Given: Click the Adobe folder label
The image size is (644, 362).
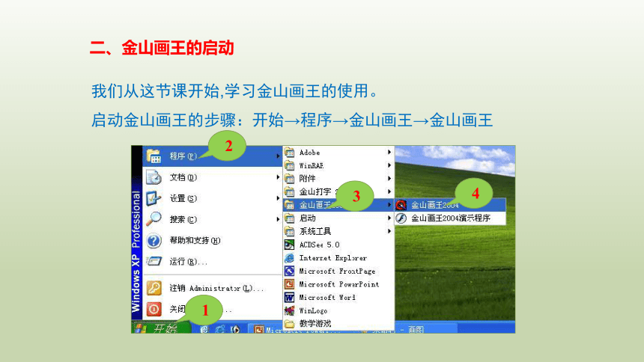Looking at the screenshot, I should coord(309,153).
